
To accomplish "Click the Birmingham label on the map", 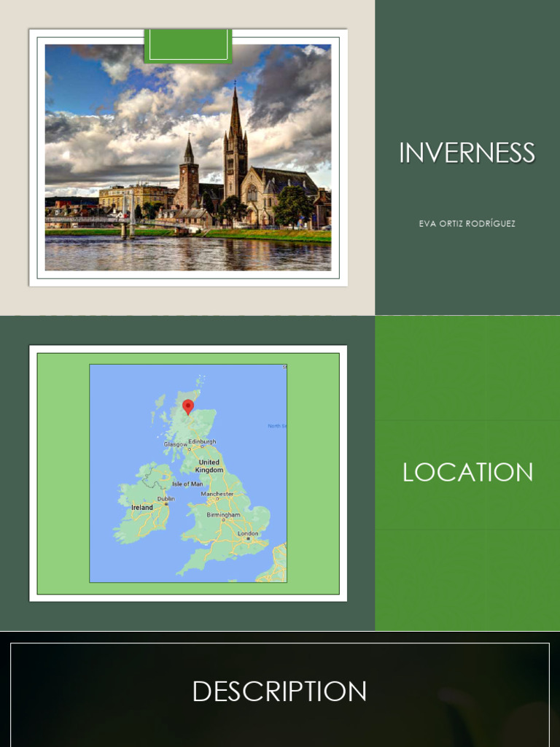I will (223, 515).
